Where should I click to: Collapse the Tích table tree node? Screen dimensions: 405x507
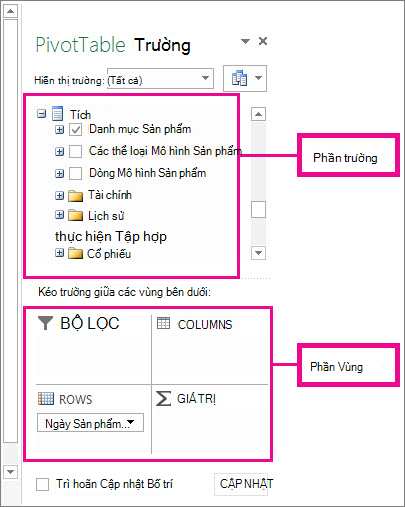coord(41,114)
